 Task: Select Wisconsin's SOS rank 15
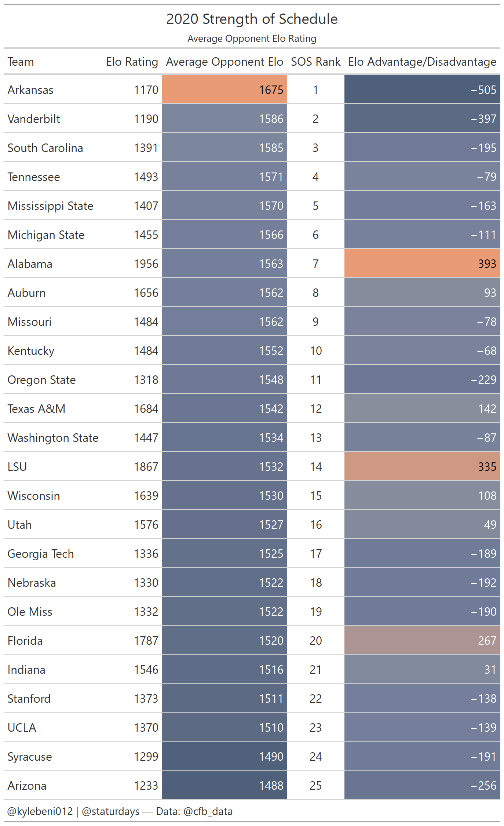[x=316, y=496]
